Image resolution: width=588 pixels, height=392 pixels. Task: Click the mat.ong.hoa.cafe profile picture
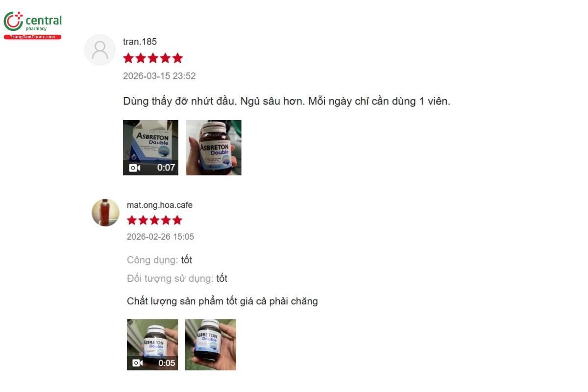point(105,213)
